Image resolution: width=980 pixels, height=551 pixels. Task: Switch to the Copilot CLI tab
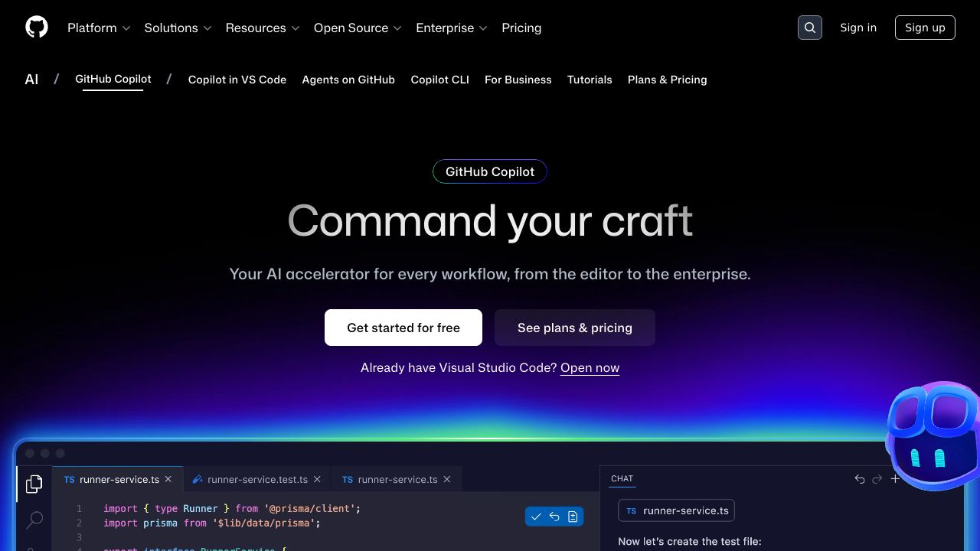tap(439, 80)
